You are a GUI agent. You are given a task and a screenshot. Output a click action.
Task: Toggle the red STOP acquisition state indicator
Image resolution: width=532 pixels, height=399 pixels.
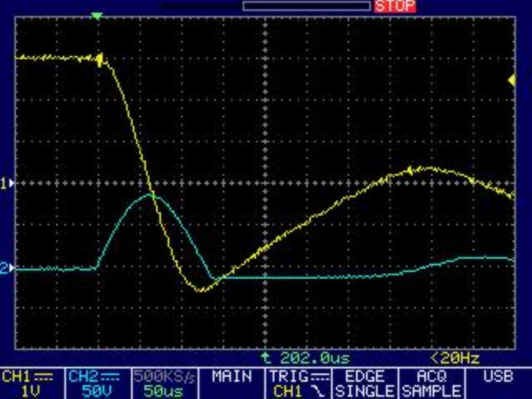394,6
